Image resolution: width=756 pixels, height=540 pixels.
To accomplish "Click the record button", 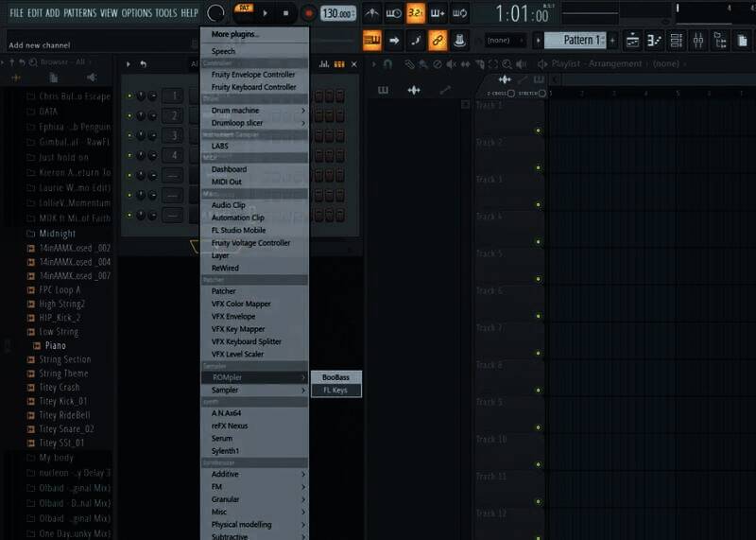I will pos(309,13).
